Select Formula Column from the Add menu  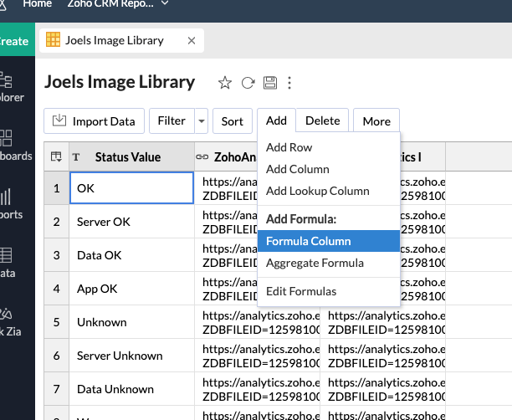point(308,241)
